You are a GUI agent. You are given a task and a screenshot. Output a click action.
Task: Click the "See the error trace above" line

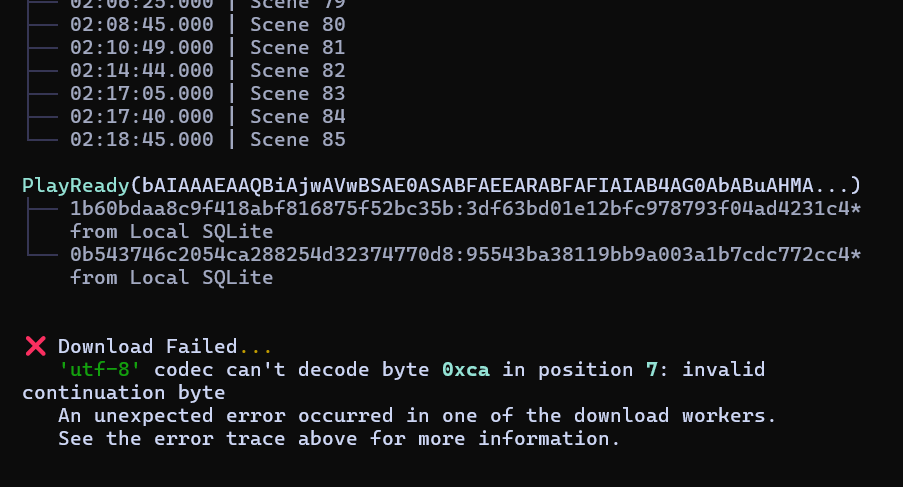[x=339, y=438]
